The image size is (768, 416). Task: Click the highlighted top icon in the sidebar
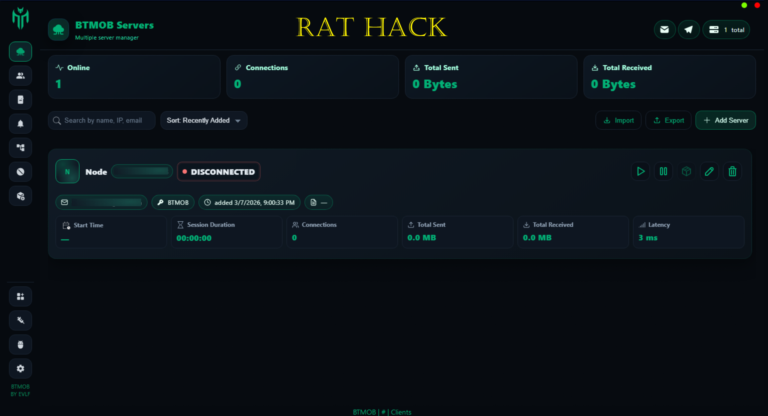[21, 51]
